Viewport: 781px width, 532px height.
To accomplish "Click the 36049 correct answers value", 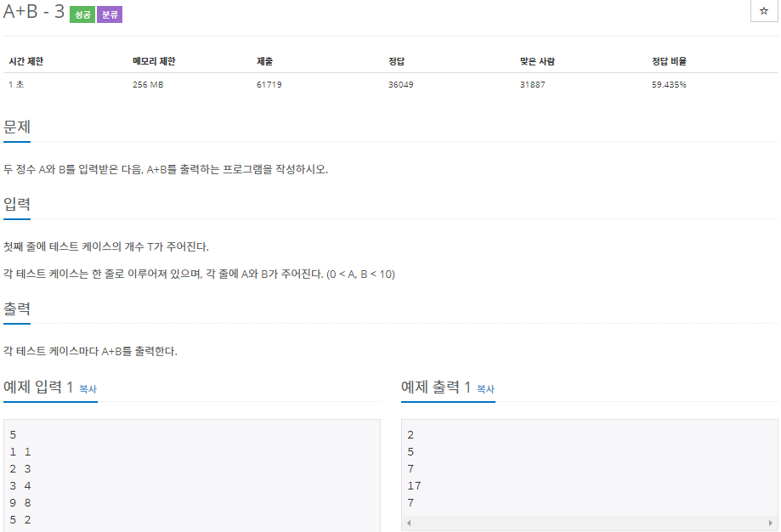I will [x=401, y=85].
